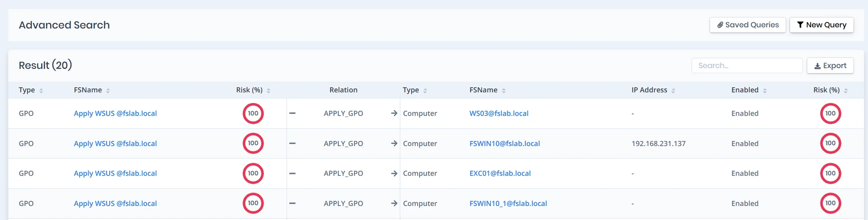
Task: Start a New Query
Action: 821,25
